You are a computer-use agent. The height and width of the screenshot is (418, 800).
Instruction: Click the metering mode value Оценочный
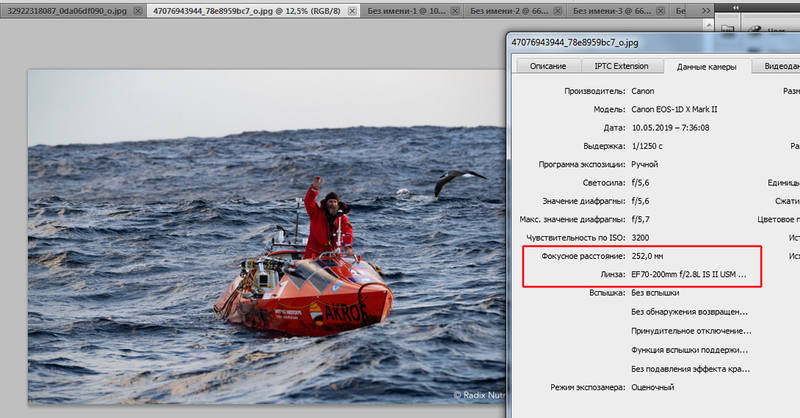[653, 387]
